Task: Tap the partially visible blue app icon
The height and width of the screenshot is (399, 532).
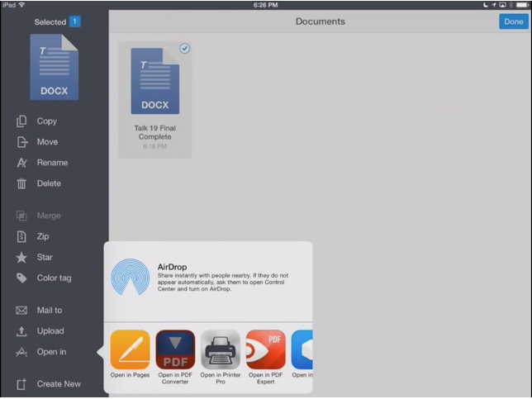Action: click(302, 349)
